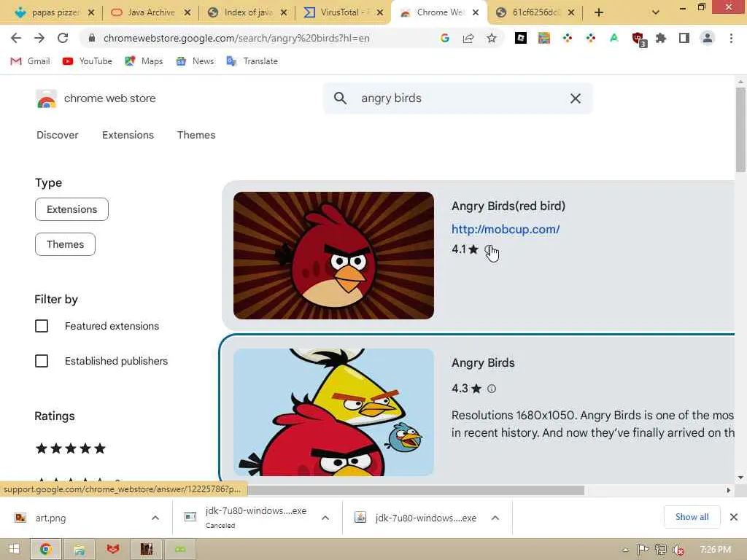Go forward to next page
This screenshot has height=560, width=747.
[39, 38]
